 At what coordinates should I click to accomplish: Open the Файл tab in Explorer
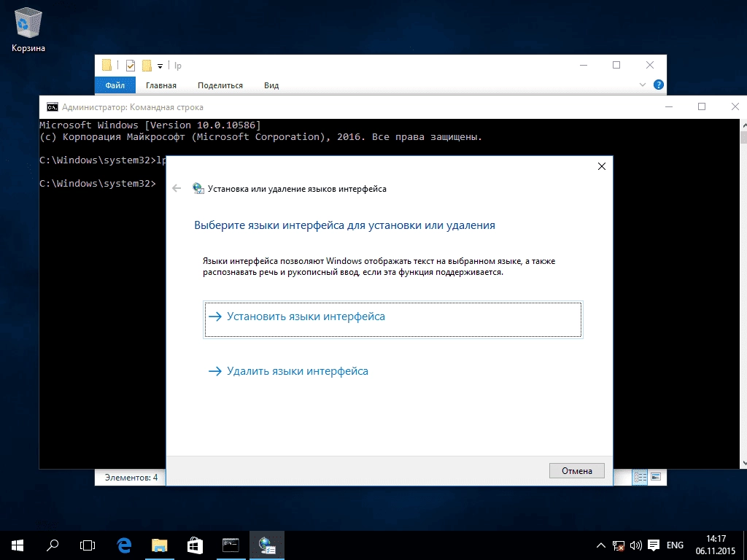[115, 85]
